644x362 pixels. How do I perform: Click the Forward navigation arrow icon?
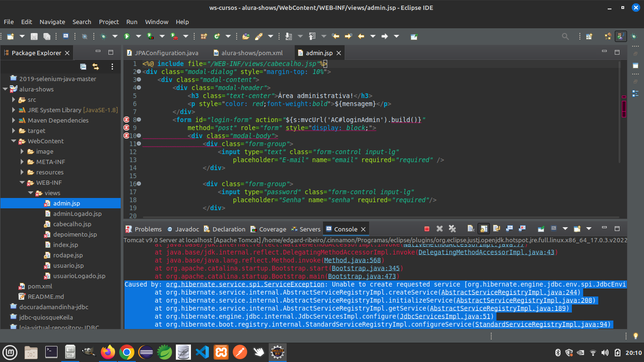[x=384, y=36]
